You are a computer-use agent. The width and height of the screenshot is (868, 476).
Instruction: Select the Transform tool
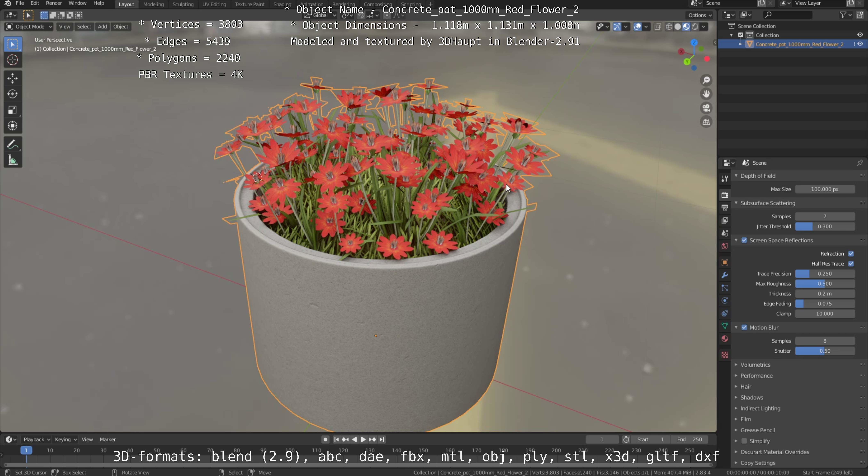(13, 126)
